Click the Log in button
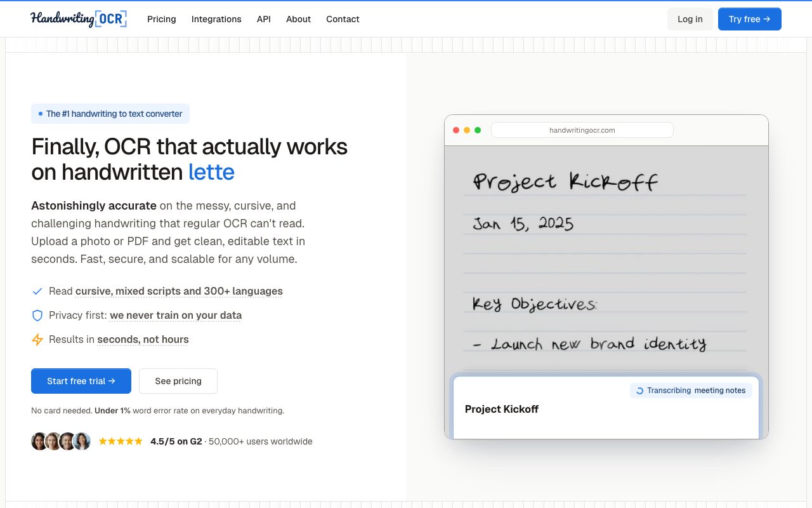This screenshot has width=812, height=508. click(x=690, y=19)
